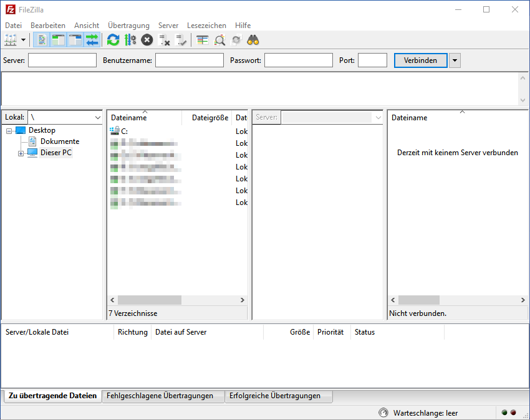Cancel the current operation
This screenshot has height=420, width=530.
click(147, 40)
